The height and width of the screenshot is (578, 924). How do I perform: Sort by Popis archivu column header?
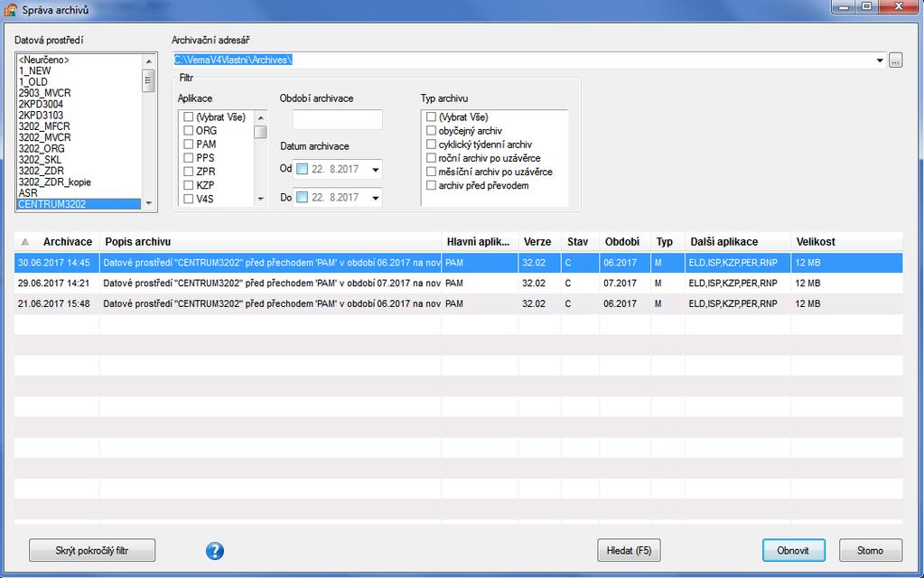pyautogui.click(x=270, y=241)
